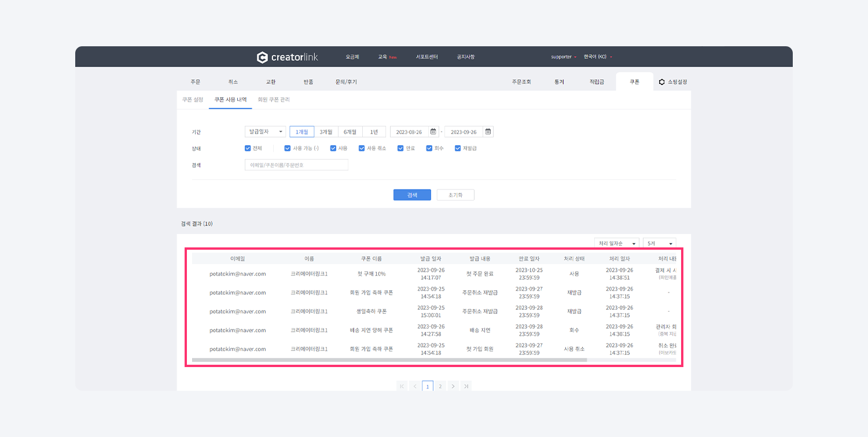
Task: Toggle the 만료 checkbox
Action: click(400, 149)
